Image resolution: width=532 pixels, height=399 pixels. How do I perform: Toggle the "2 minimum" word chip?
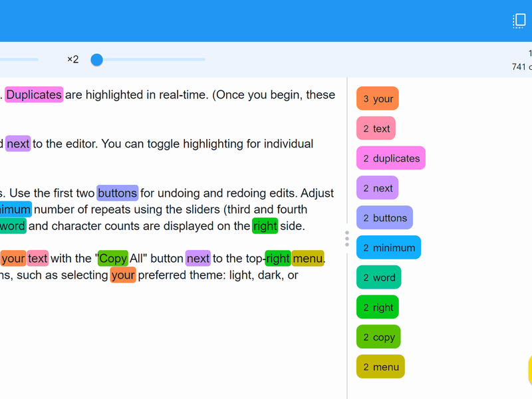pos(388,247)
